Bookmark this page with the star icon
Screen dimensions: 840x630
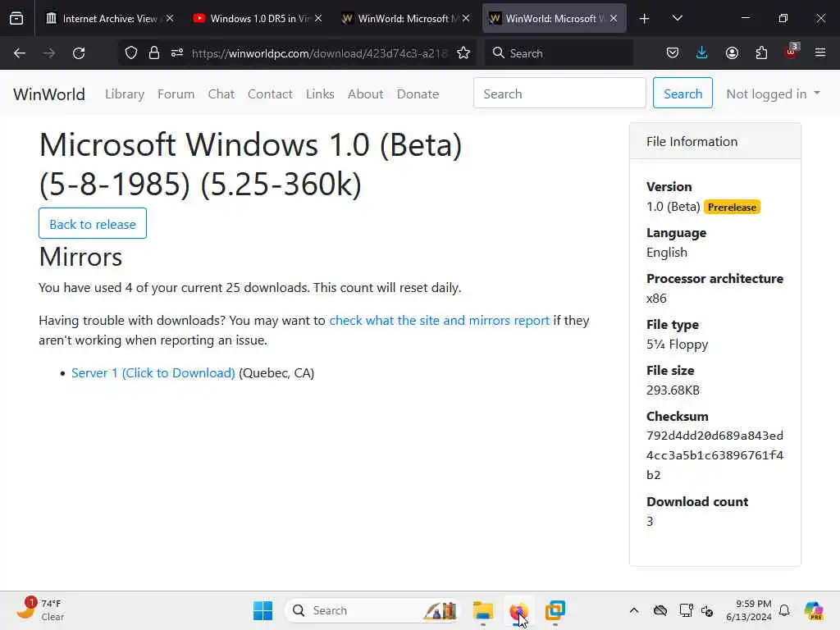coord(463,53)
